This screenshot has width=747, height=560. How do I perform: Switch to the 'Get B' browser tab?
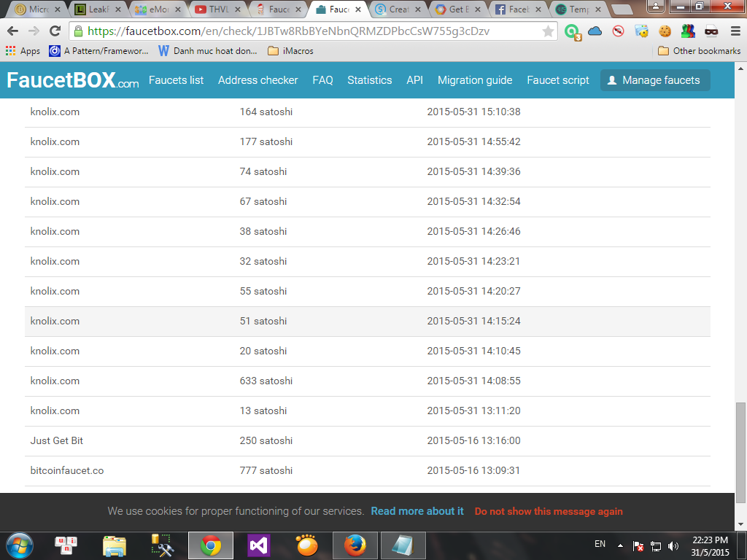point(458,9)
